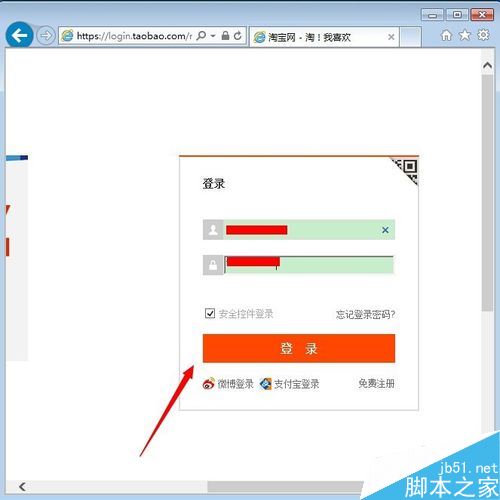The image size is (500, 500).
Task: Click the security lock icon in address bar
Action: (225, 35)
